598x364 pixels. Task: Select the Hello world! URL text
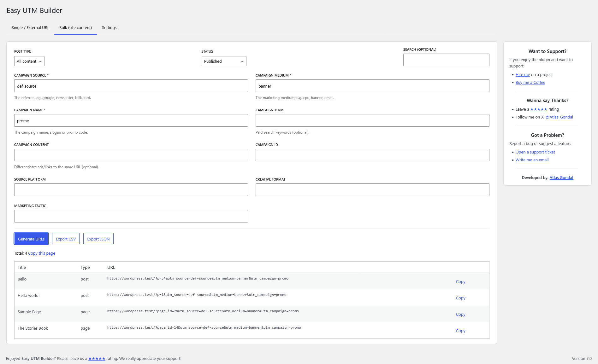pos(197,295)
